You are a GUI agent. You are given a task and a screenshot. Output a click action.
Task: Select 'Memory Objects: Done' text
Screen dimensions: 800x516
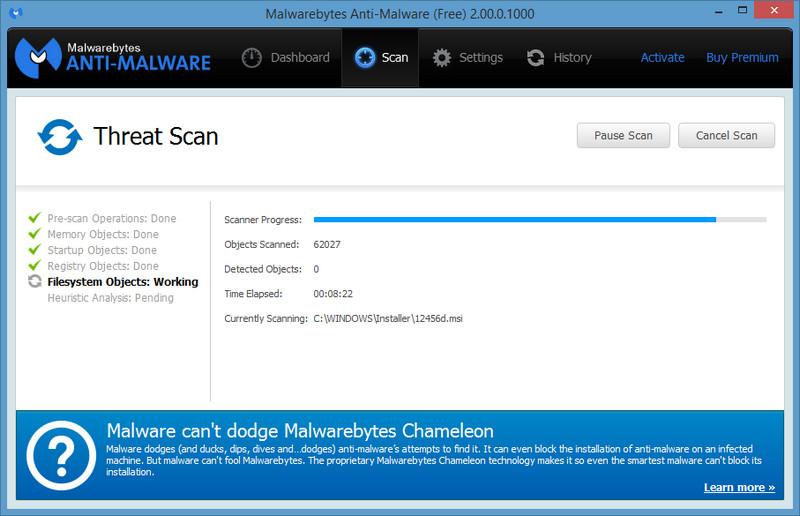click(103, 234)
